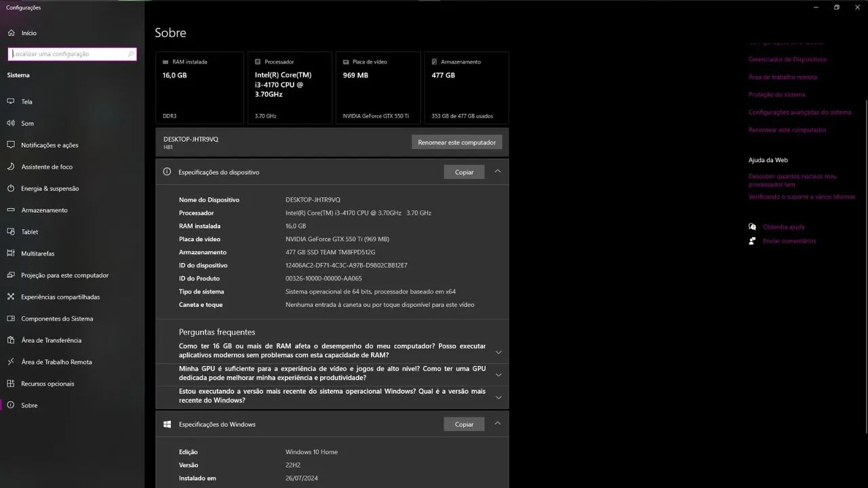Click 'Windows 10 Home' edition value
The image size is (868, 488).
click(311, 452)
